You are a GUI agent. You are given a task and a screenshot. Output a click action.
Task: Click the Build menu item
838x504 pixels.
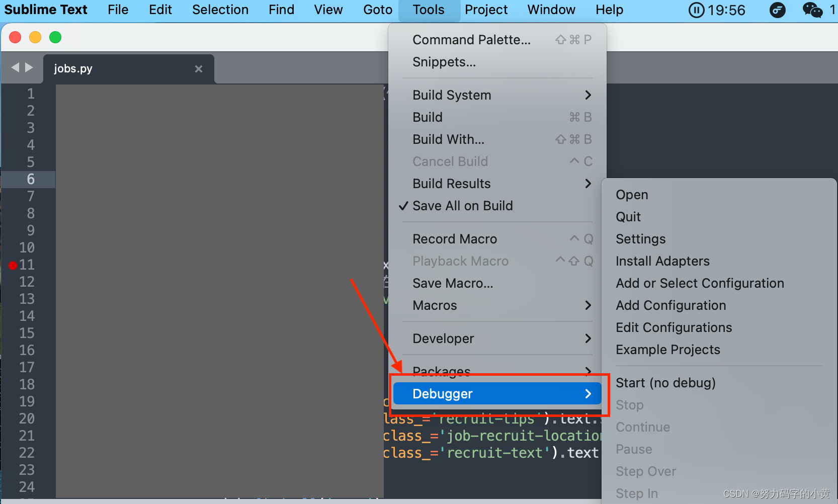click(x=497, y=117)
